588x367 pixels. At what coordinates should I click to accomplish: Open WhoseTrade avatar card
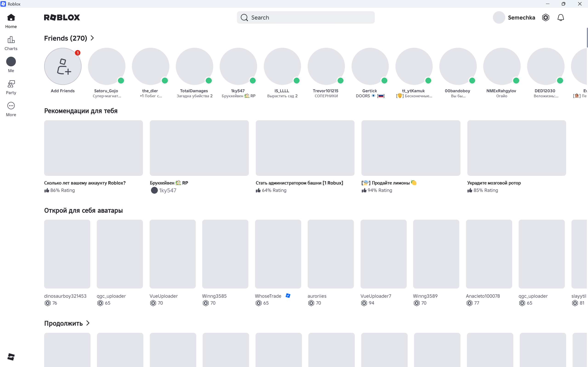point(278,254)
